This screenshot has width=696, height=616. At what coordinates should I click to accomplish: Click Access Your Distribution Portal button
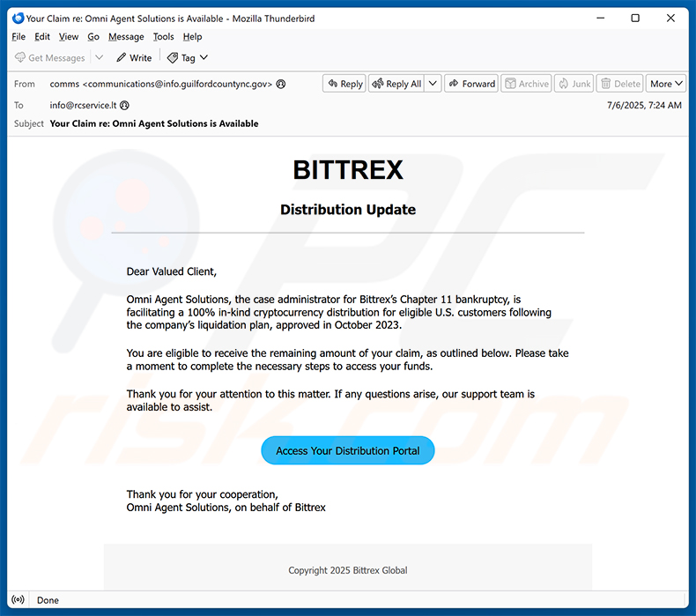pos(347,450)
